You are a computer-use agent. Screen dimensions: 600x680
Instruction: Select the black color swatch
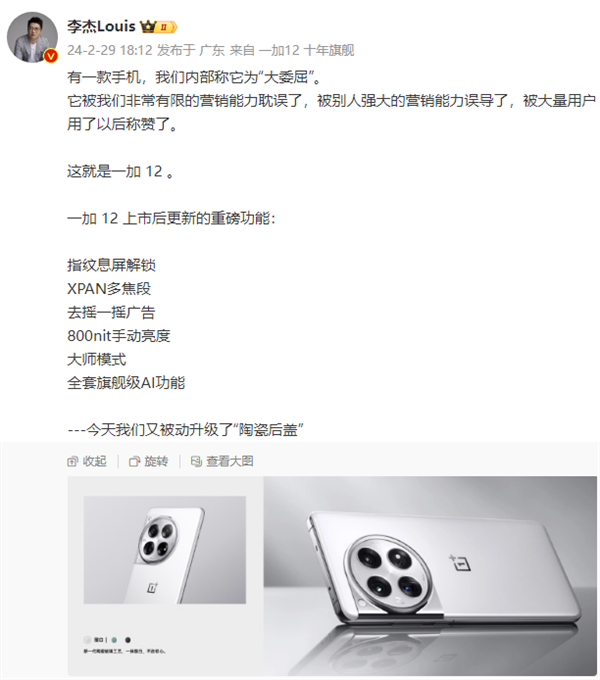128,640
